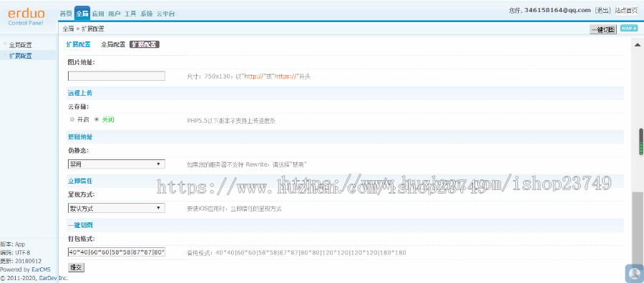Image resolution: width=644 pixels, height=283 pixels.
Task: Click the erduo Control Panel logo
Action: pos(26,17)
